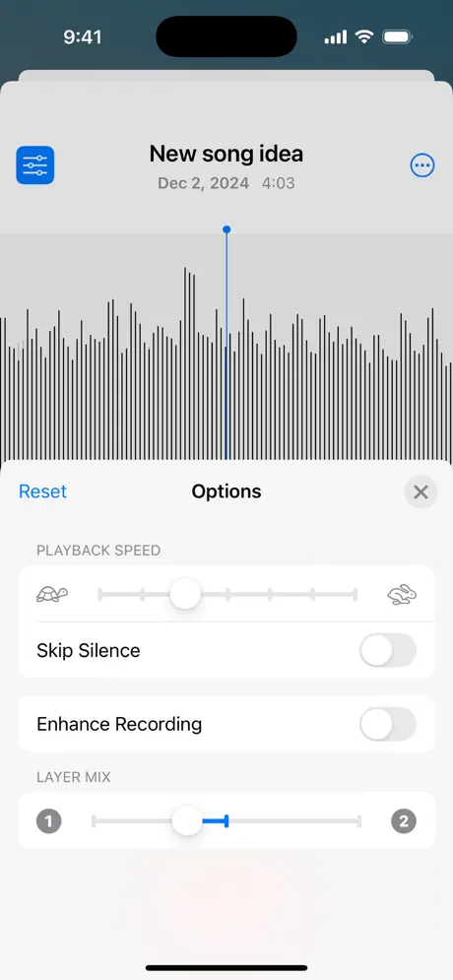
Task: Close the Options panel
Action: pos(421,491)
